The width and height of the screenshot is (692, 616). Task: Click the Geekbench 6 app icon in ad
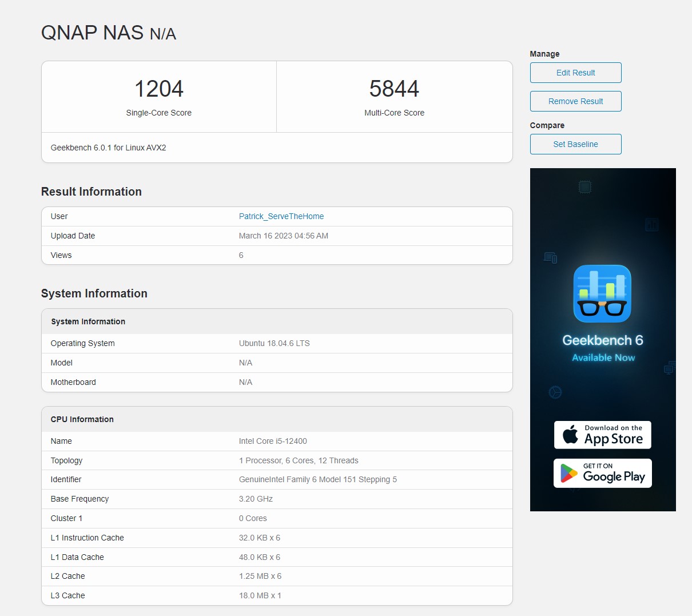(x=602, y=293)
